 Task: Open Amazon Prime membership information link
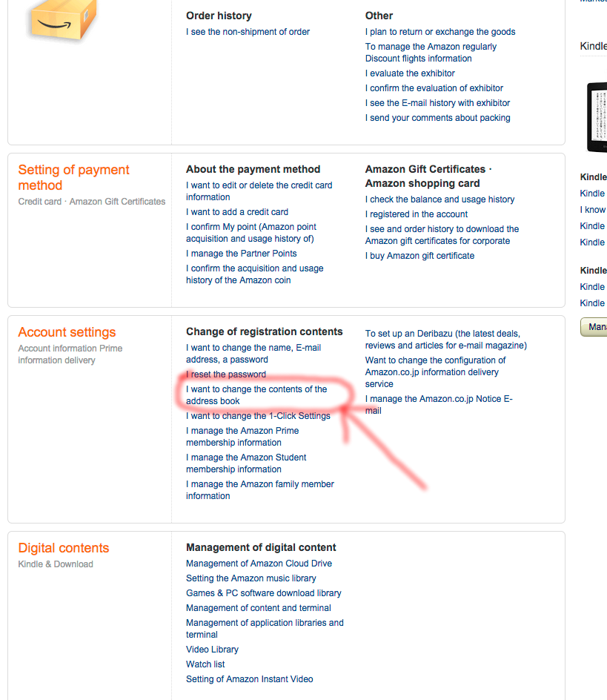pos(242,437)
